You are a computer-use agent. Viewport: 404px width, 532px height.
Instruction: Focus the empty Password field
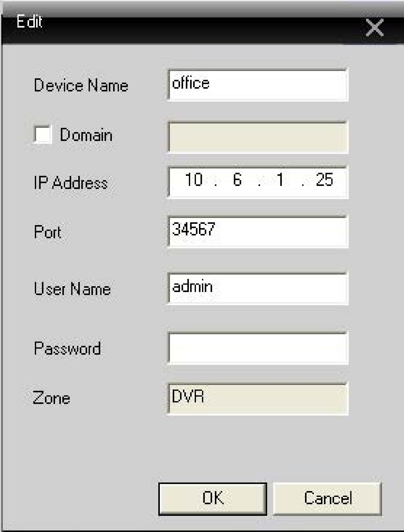click(x=258, y=348)
